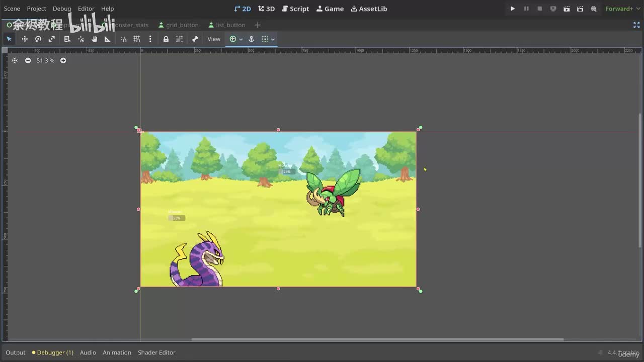Image resolution: width=644 pixels, height=362 pixels.
Task: Enable the Pan Mode hand tool
Action: tap(94, 39)
